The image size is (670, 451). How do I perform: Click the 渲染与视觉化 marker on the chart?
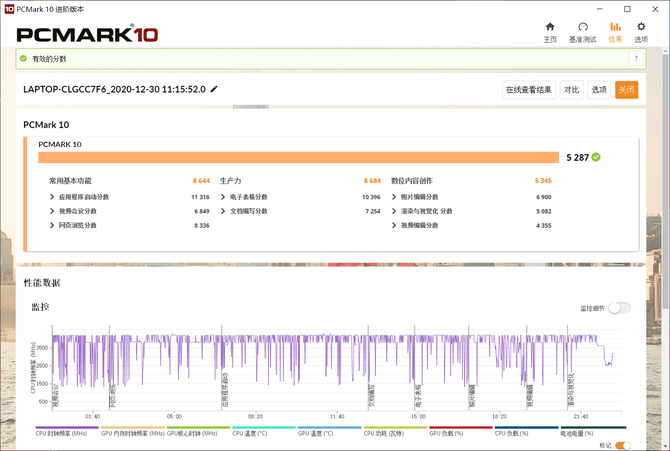point(570,390)
